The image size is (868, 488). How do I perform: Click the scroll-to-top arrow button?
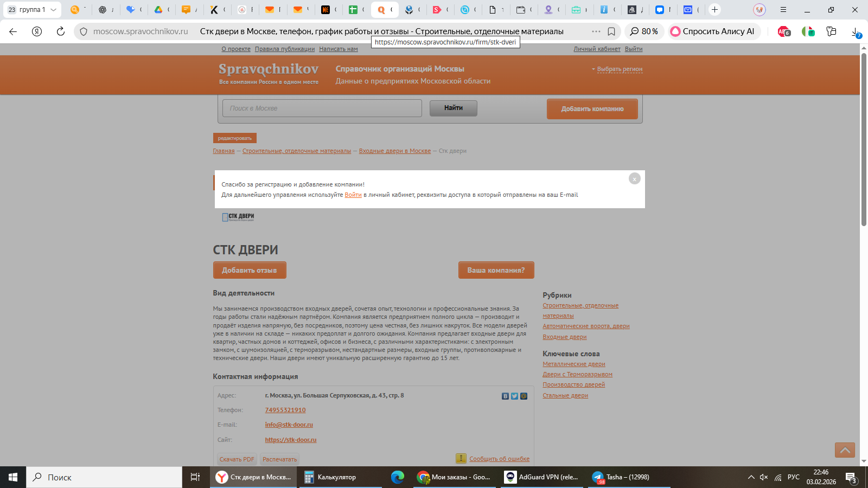tap(845, 450)
